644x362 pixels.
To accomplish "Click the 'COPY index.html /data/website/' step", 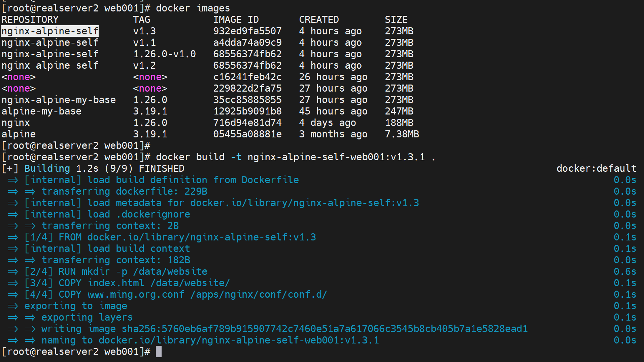I will click(144, 283).
